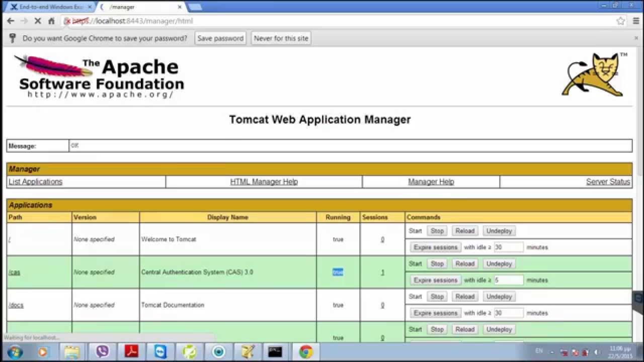This screenshot has width=644, height=362.
Task: Reload the CAS application
Action: pyautogui.click(x=465, y=263)
